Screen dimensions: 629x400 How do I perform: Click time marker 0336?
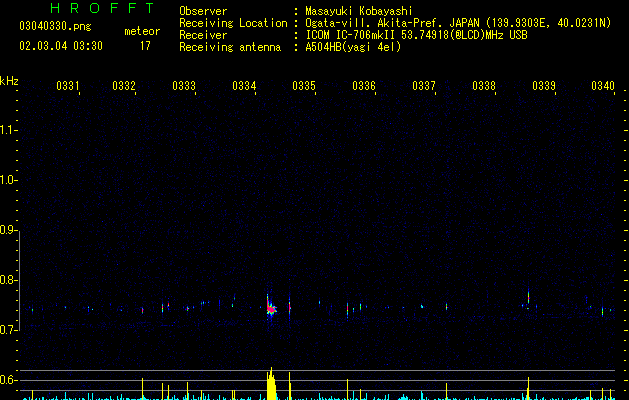[364, 85]
